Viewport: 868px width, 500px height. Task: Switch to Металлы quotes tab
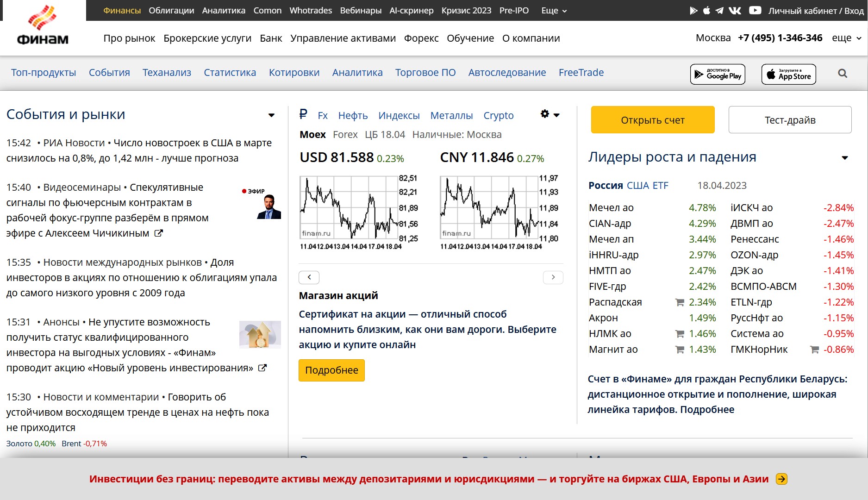pos(451,115)
